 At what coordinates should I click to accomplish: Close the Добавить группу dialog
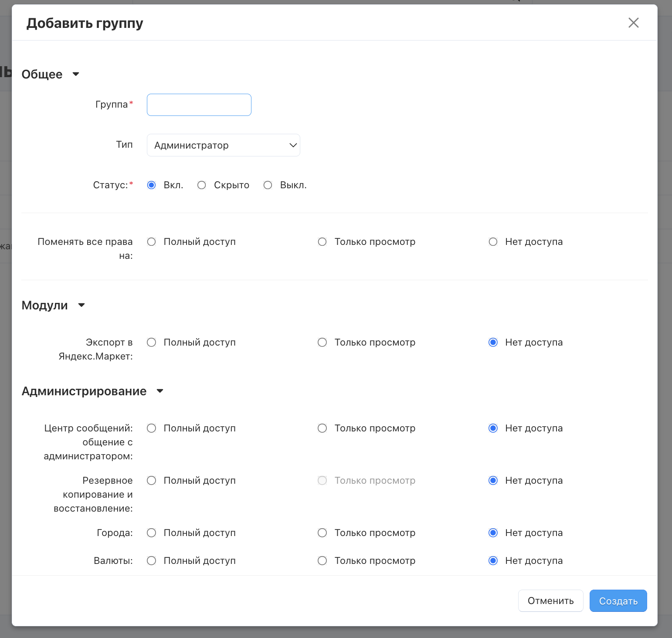(633, 23)
